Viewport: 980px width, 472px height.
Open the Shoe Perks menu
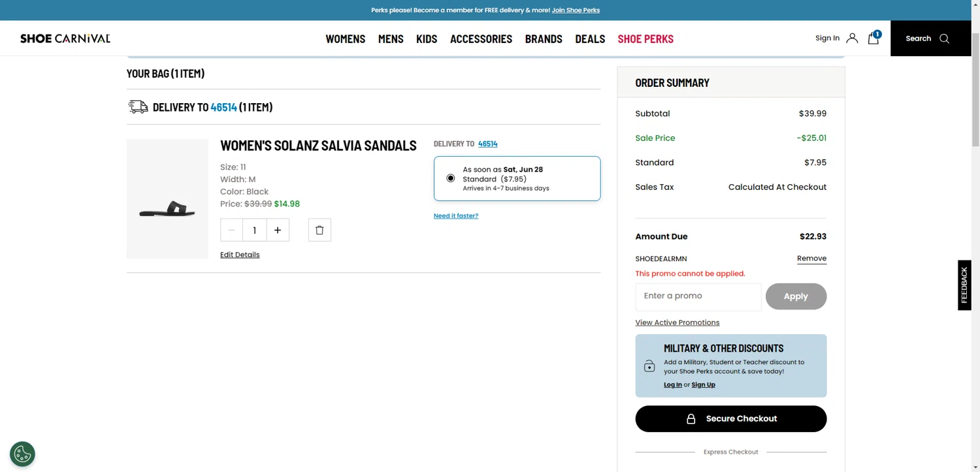645,39
